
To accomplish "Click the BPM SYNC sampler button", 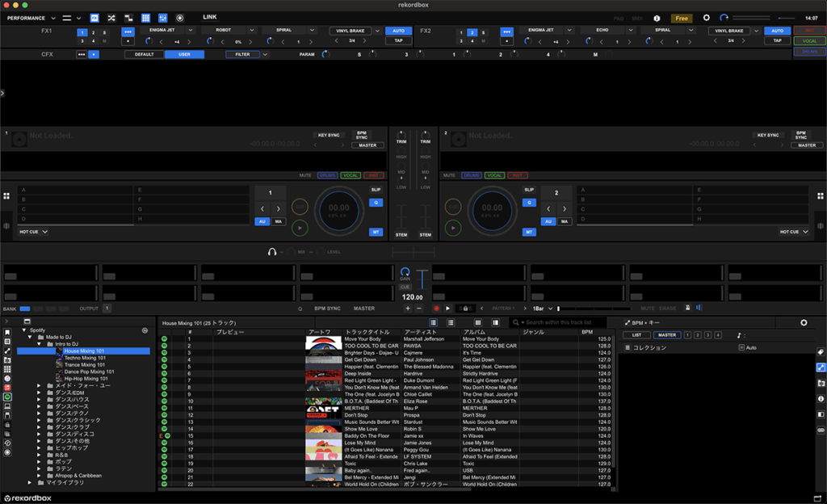I will click(x=328, y=309).
